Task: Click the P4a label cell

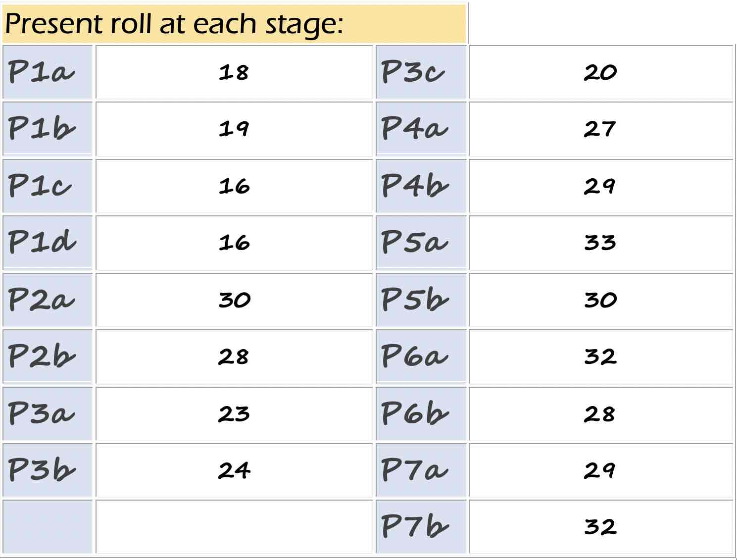Action: [421, 129]
